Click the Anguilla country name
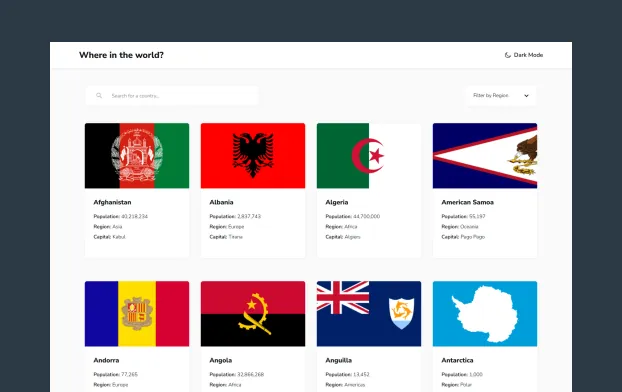 tap(339, 360)
